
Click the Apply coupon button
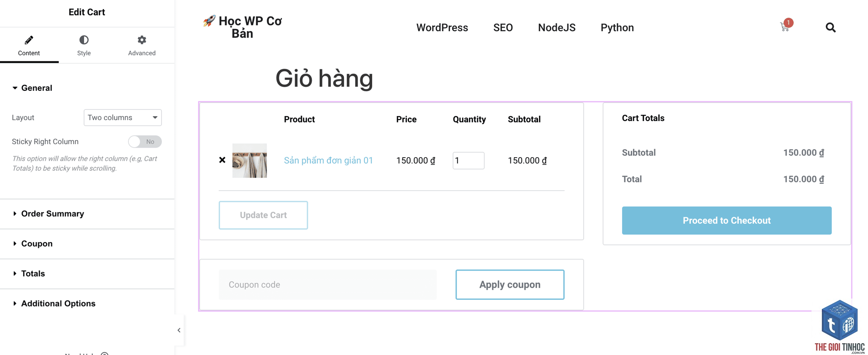tap(510, 285)
